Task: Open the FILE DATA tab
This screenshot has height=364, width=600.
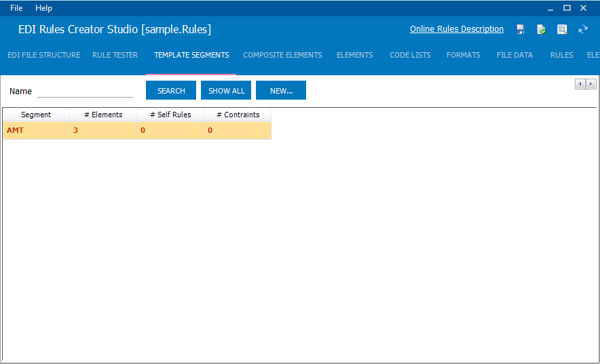Action: (514, 55)
